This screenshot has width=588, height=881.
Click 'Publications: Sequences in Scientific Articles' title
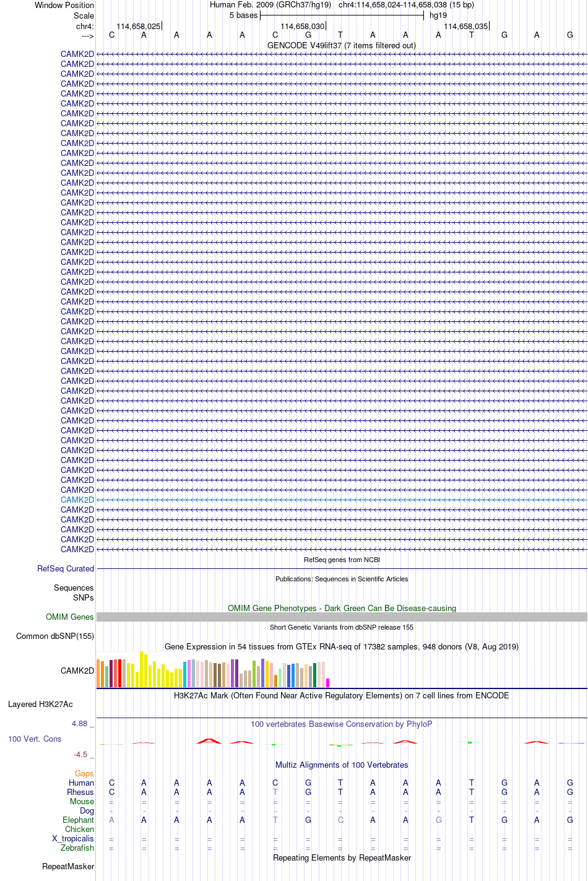tap(342, 579)
